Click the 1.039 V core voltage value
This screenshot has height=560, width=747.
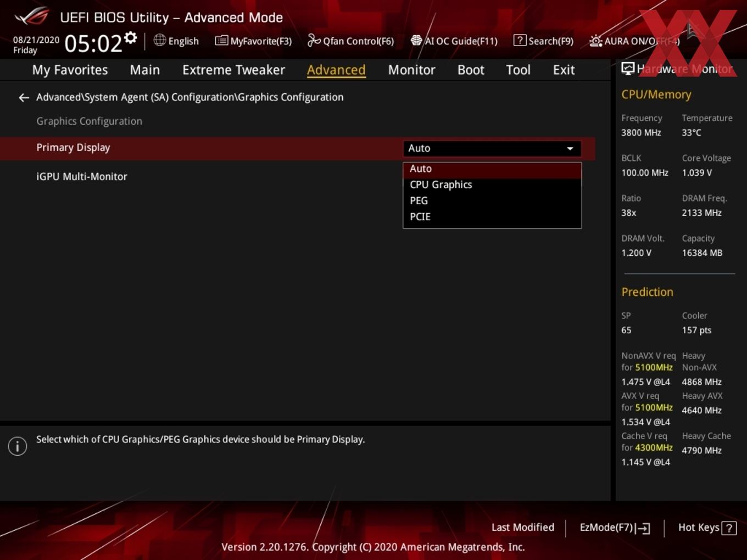pos(697,173)
